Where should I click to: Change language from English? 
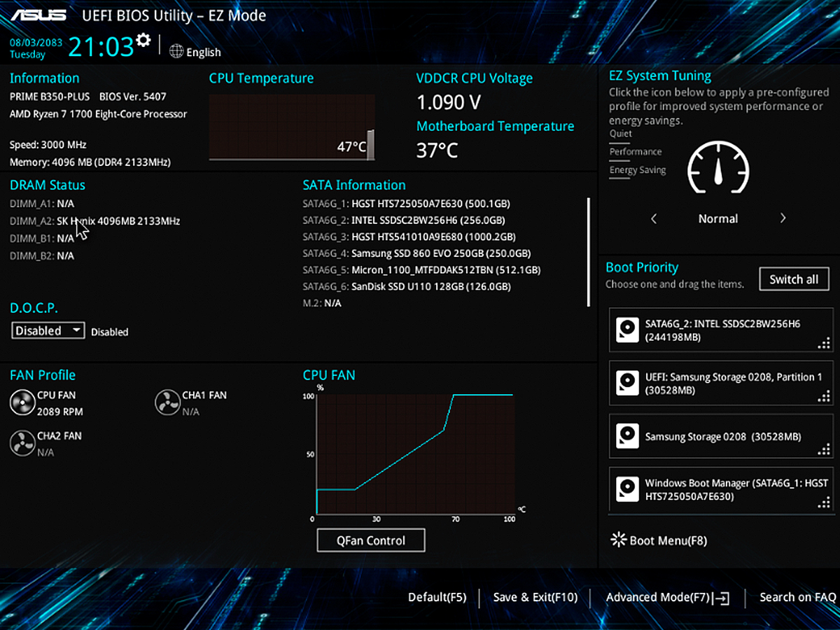(204, 52)
